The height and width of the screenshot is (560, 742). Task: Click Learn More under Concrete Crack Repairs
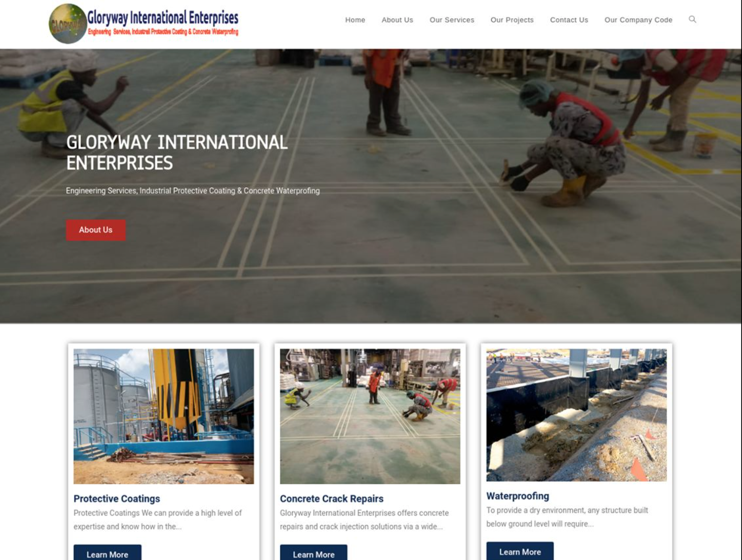tap(314, 552)
